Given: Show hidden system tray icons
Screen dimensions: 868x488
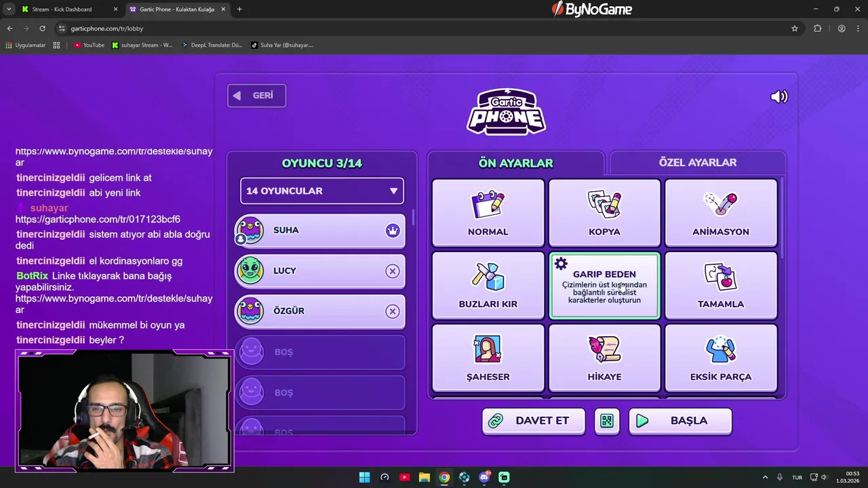Looking at the screenshot, I should (765, 477).
